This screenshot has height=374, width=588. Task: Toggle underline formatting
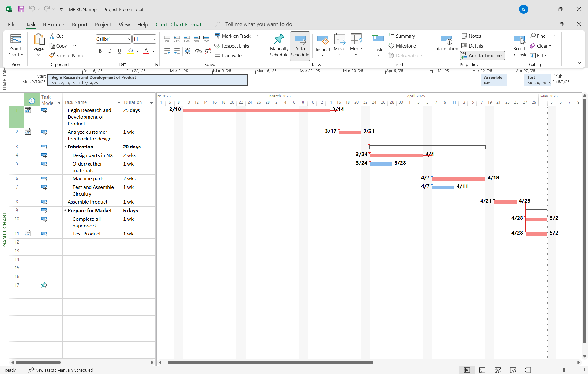coord(119,51)
